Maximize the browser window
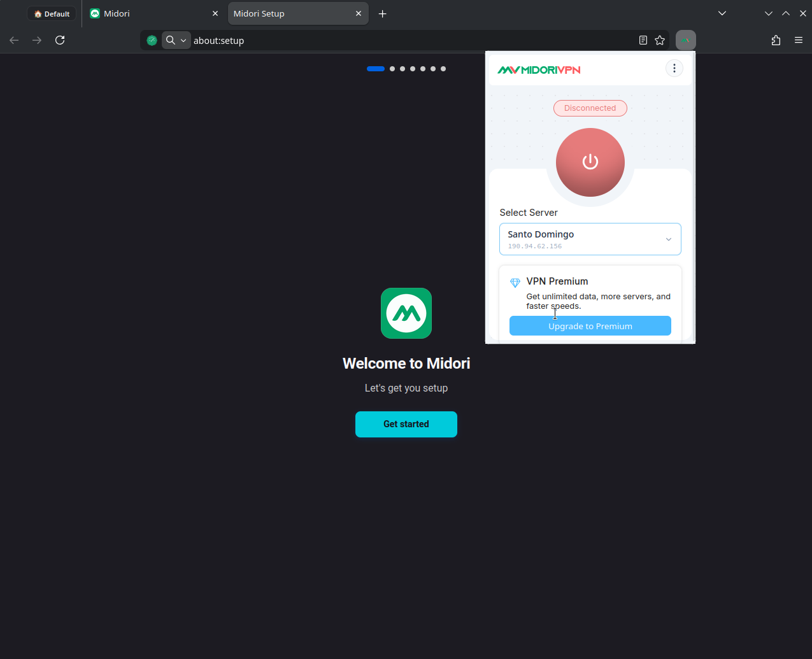 786,13
